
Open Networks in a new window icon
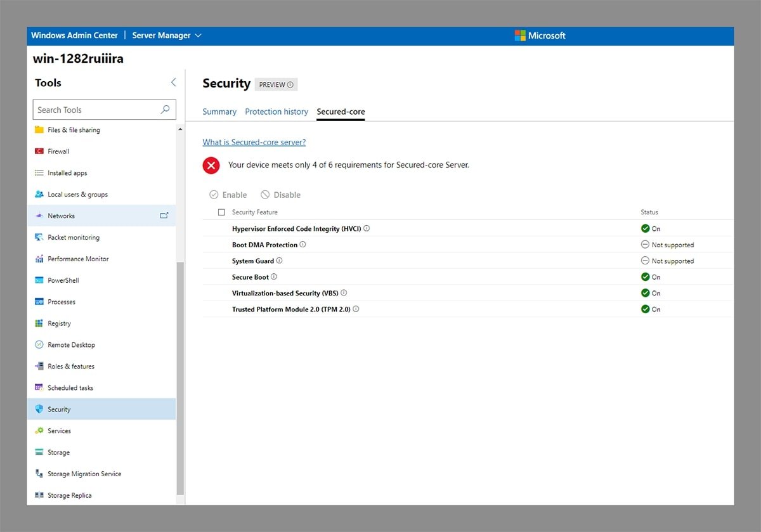click(164, 216)
